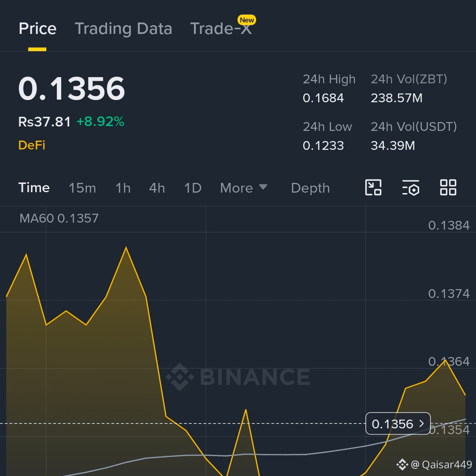Click the New badge on Trade-X
Viewport: 476px width, 476px height.
pyautogui.click(x=247, y=20)
